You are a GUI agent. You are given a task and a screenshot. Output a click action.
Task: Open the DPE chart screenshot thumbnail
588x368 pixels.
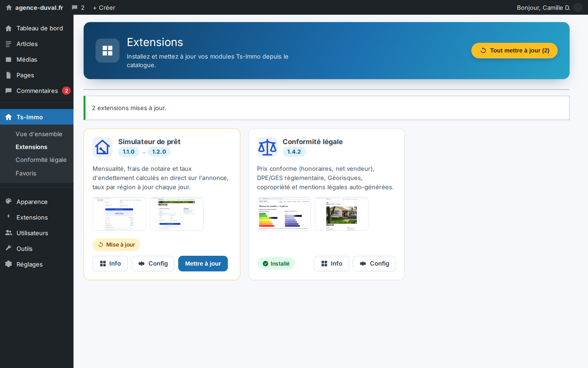(284, 214)
